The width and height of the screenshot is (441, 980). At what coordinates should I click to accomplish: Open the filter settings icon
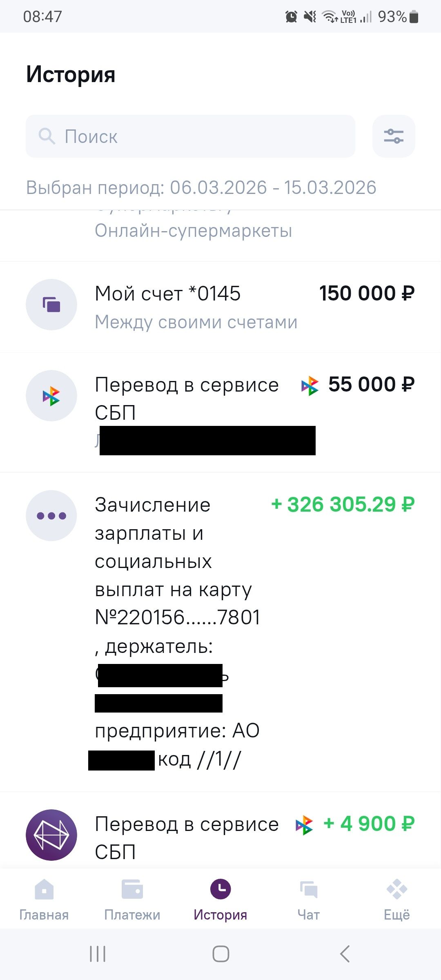(x=394, y=136)
